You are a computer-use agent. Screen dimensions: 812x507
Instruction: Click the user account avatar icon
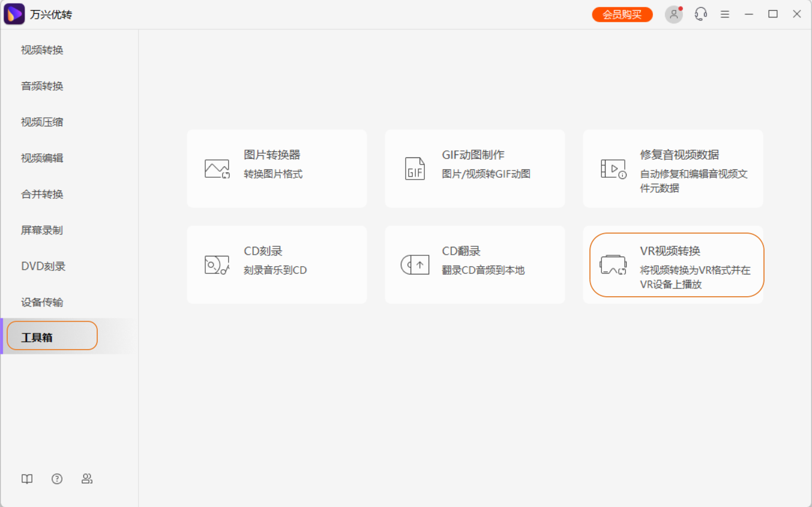(x=673, y=13)
